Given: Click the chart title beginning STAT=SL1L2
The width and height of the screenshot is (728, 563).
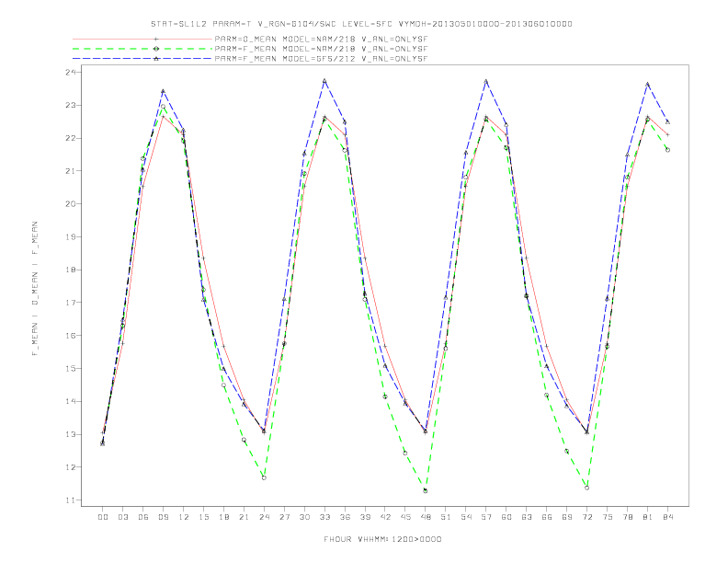Looking at the screenshot, I should click(x=361, y=24).
